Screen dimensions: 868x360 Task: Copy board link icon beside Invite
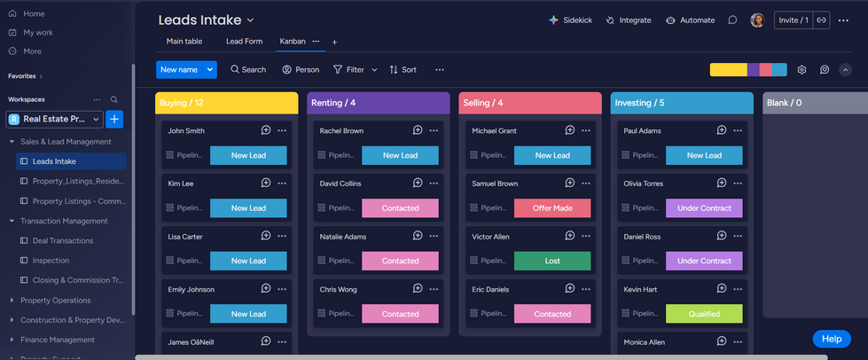point(822,20)
